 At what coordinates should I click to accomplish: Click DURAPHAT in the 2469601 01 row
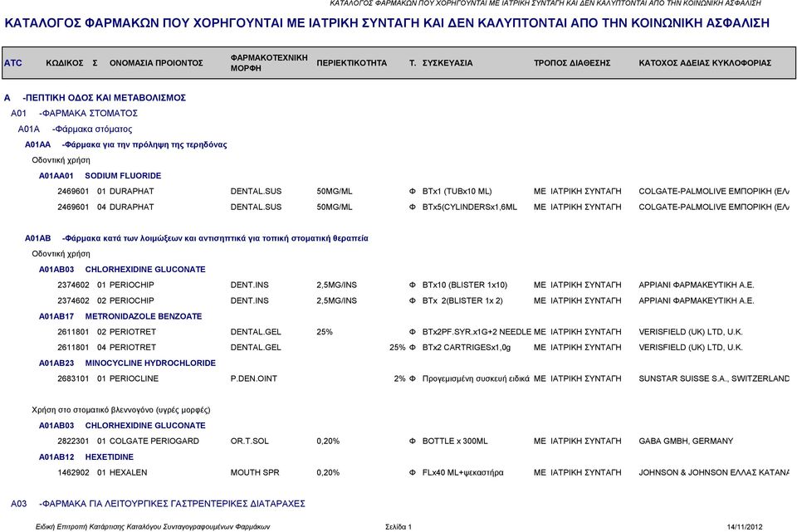[x=132, y=192]
